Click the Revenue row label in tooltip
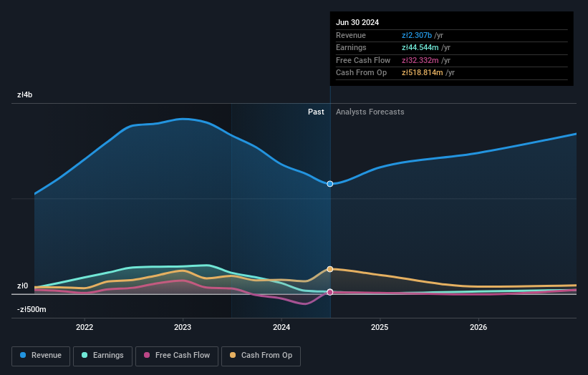This screenshot has height=375, width=588. click(x=351, y=35)
